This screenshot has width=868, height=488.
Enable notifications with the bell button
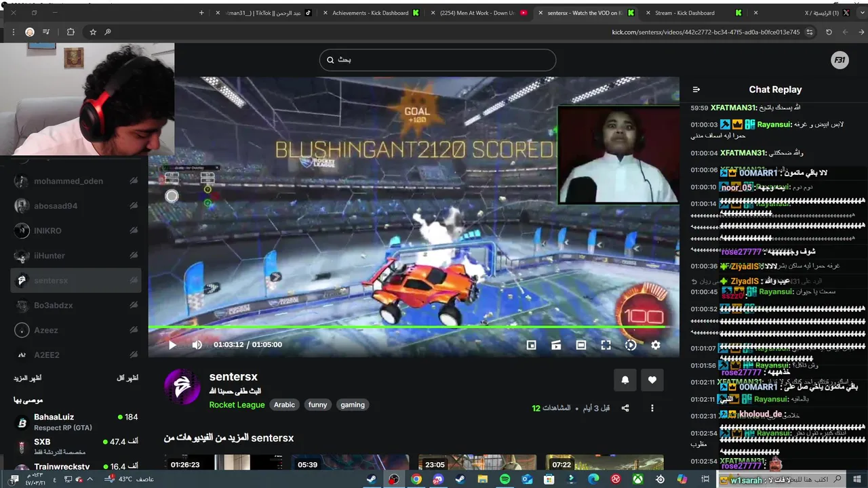pos(625,380)
